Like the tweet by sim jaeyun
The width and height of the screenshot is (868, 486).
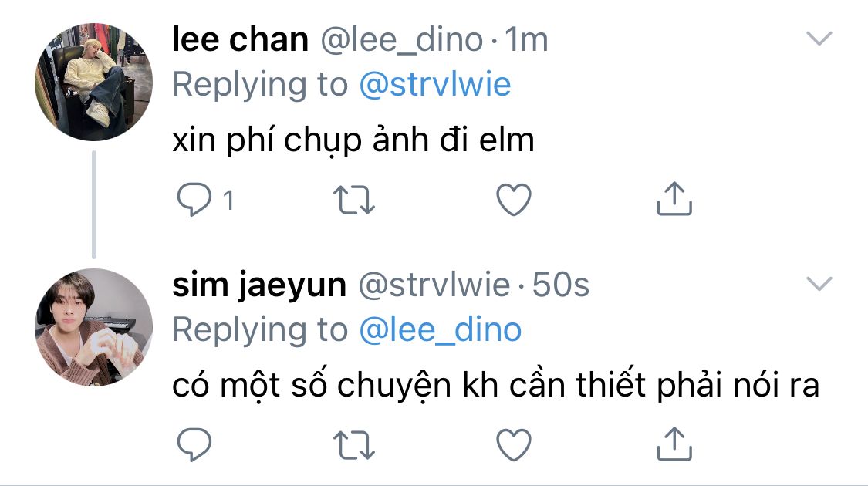click(513, 445)
